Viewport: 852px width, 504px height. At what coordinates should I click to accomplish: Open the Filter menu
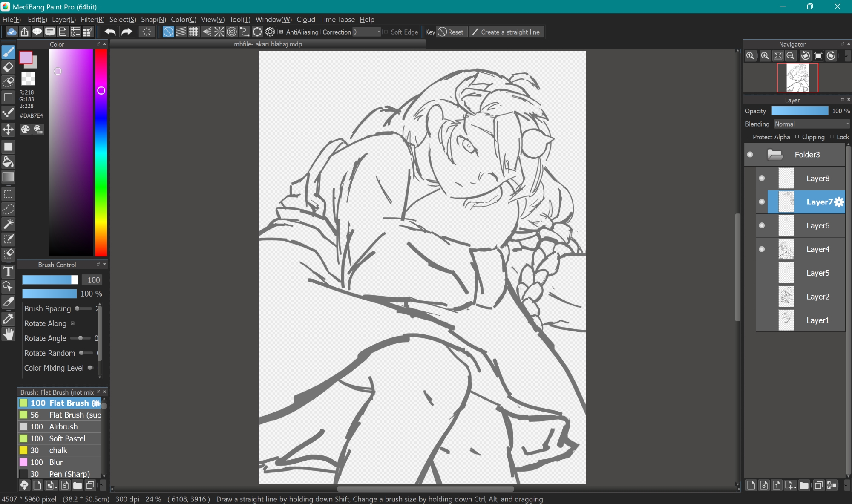[92, 20]
